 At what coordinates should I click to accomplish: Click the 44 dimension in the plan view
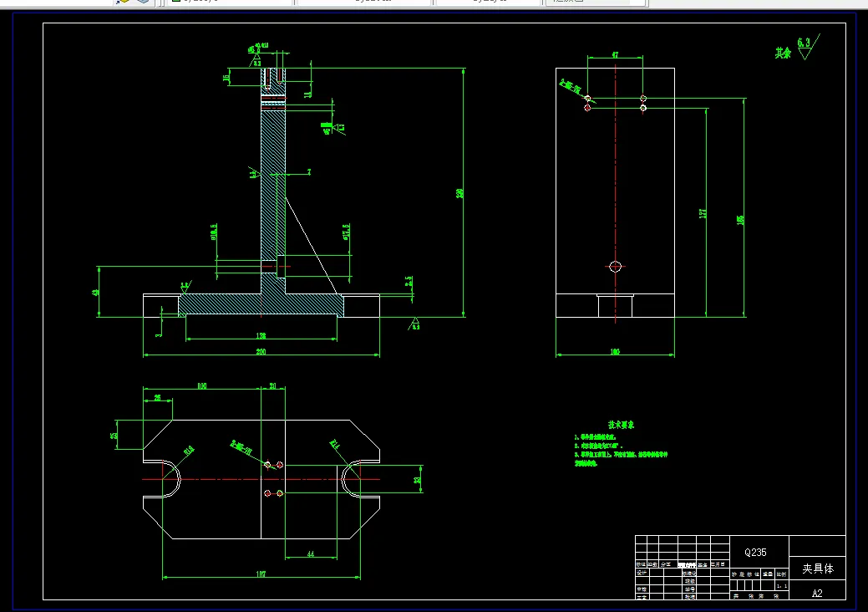click(311, 553)
